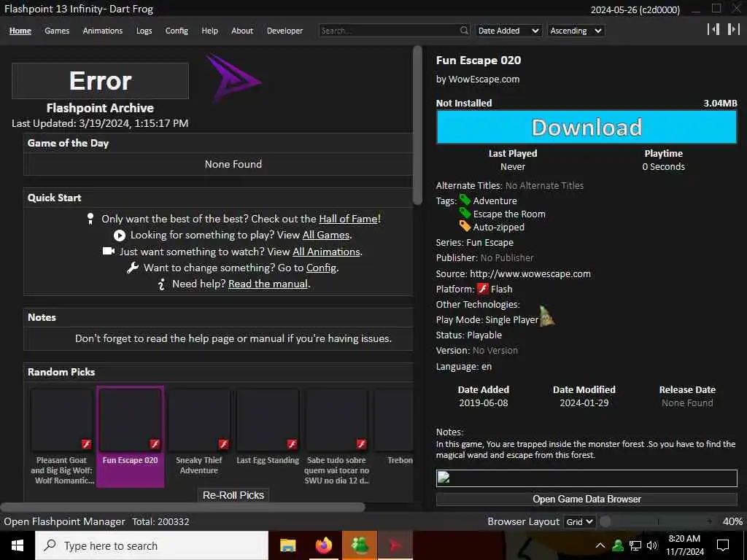Viewport: 747px width, 560px height.
Task: Click the Series value Fun Escape
Action: [489, 242]
